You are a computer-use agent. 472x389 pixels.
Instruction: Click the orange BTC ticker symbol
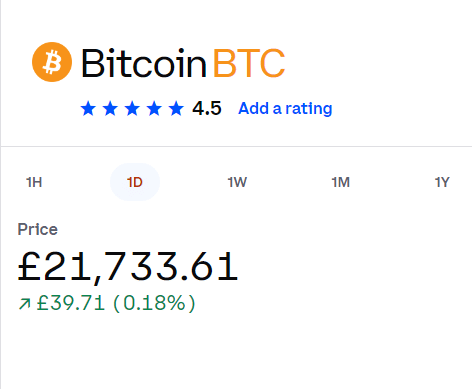[x=249, y=63]
